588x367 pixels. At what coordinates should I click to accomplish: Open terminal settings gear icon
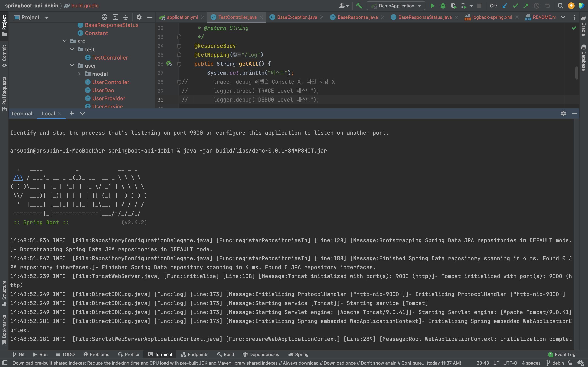pos(563,113)
